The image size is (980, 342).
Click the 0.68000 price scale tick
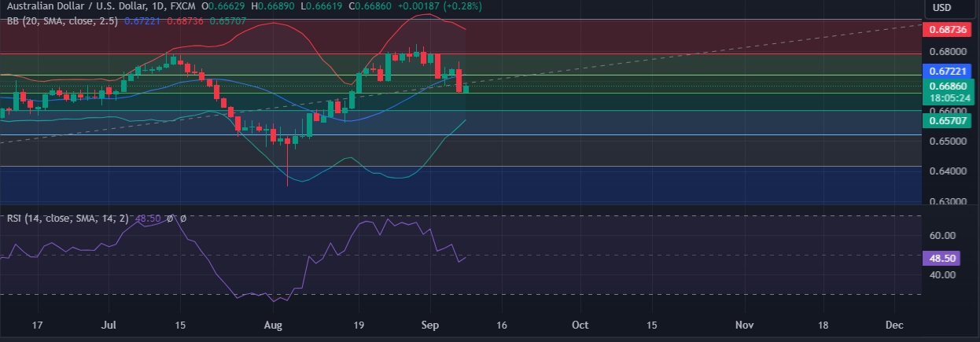click(947, 51)
